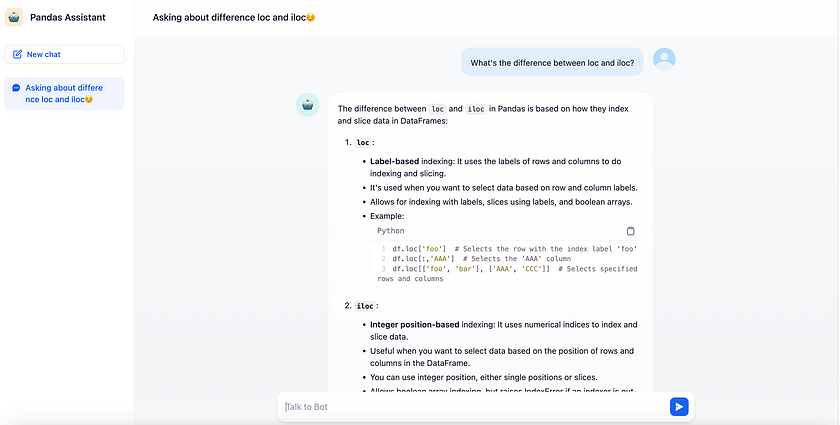Click bullet 'Useful when you want to select data'

[502, 357]
